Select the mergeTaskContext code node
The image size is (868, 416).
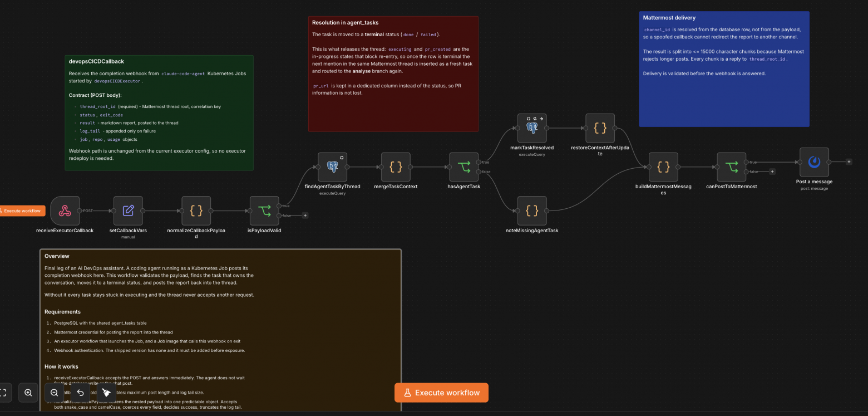396,167
